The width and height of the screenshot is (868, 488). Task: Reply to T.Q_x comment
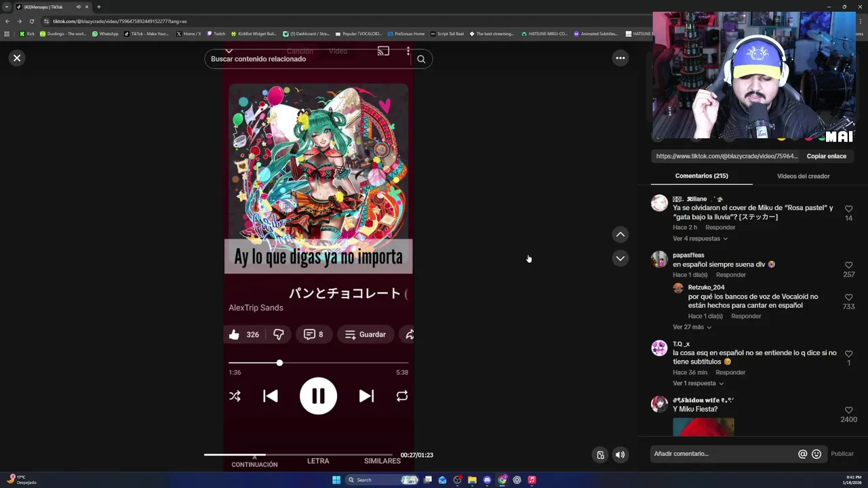click(x=730, y=373)
